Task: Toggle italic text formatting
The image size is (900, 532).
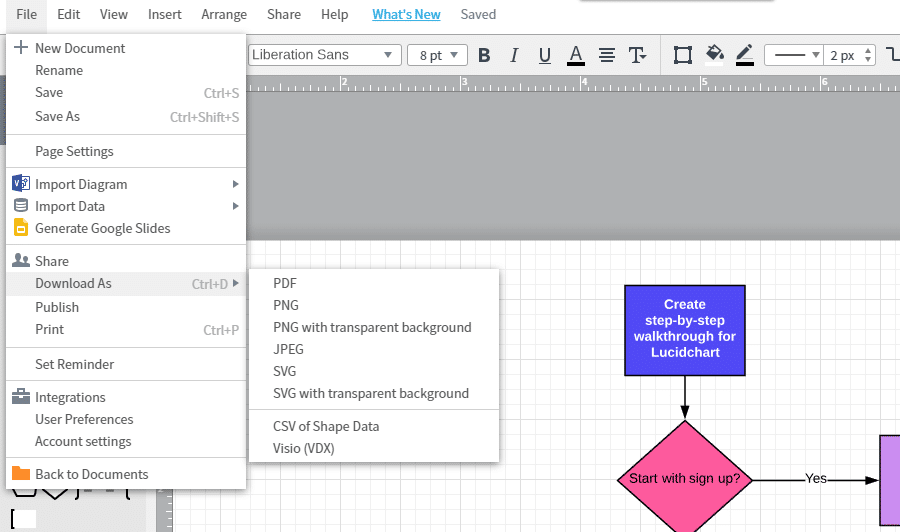Action: [514, 55]
